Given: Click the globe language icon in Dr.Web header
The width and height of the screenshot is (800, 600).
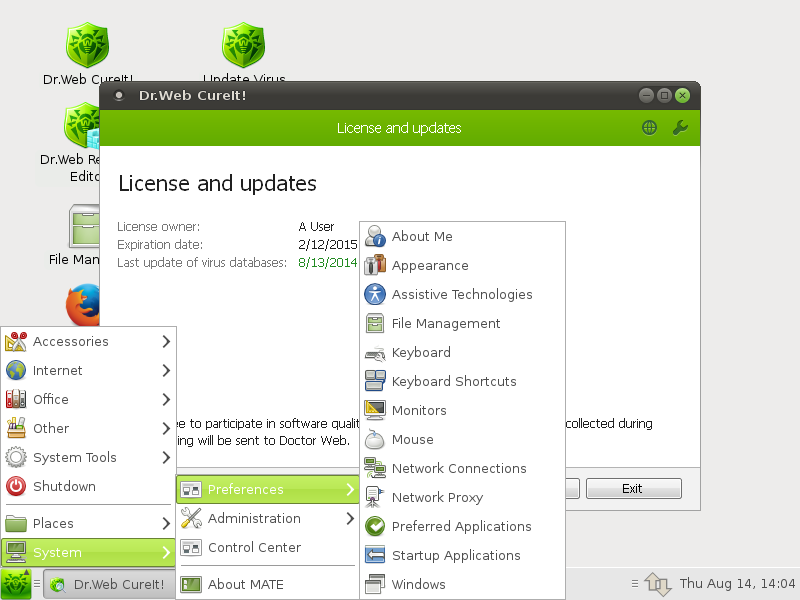Looking at the screenshot, I should click(x=650, y=128).
